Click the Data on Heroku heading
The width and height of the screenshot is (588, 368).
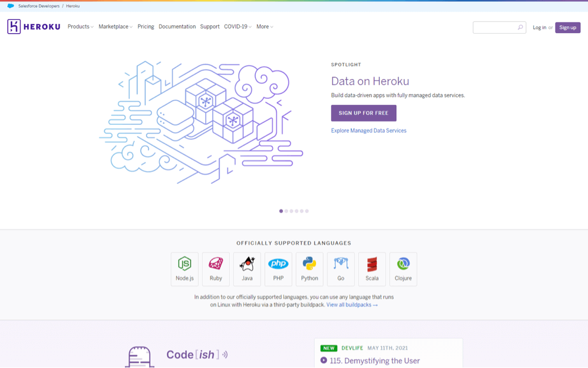[x=370, y=81]
